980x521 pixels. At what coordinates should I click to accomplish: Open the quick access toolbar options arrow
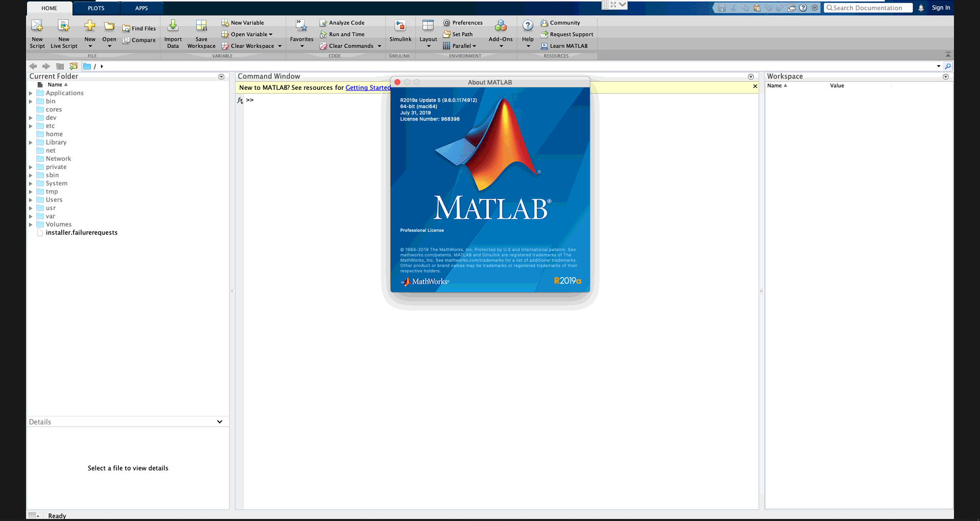(x=815, y=8)
